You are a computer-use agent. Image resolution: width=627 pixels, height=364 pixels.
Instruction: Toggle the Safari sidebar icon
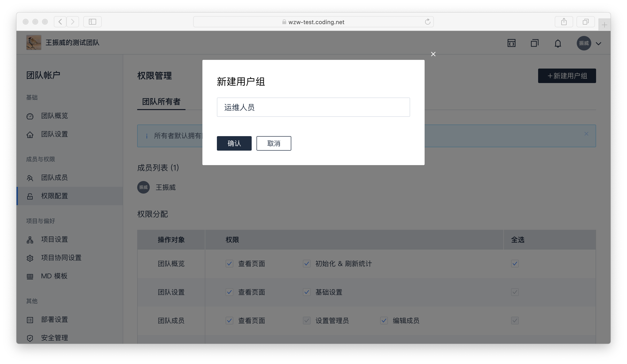(x=92, y=22)
